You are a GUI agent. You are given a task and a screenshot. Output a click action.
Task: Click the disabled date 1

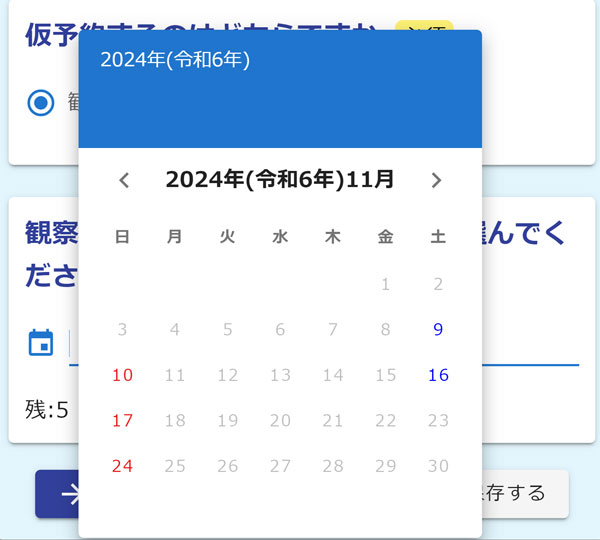coord(386,284)
